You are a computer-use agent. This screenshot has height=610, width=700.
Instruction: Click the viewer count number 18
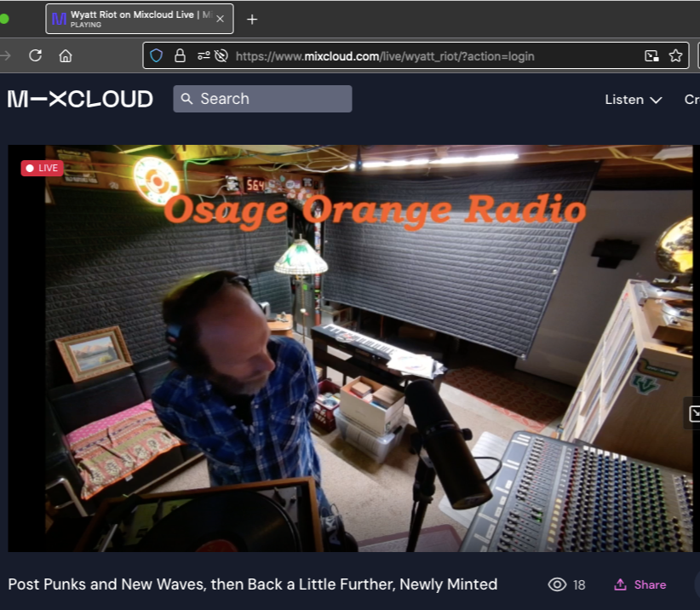point(579,585)
